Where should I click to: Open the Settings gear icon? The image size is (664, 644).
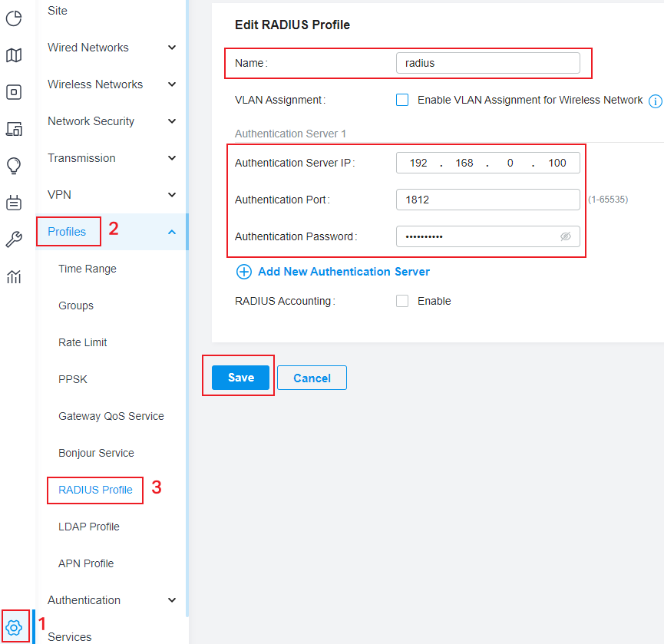pos(14,627)
